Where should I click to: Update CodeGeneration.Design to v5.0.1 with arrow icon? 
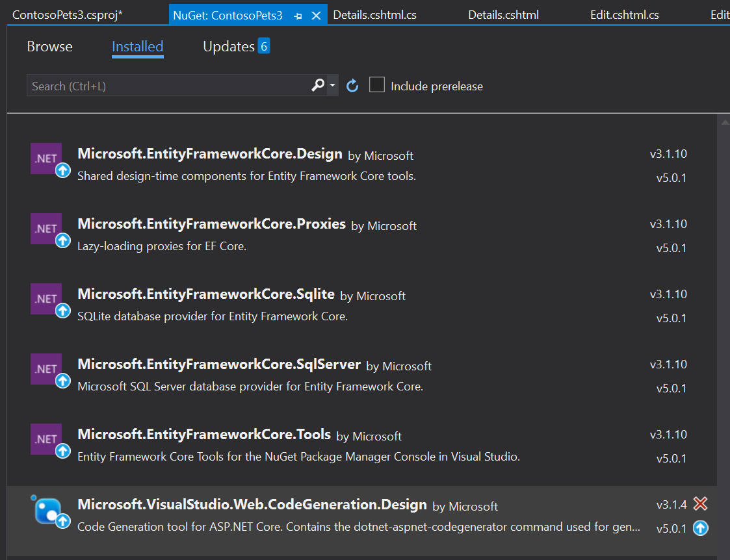click(x=700, y=528)
